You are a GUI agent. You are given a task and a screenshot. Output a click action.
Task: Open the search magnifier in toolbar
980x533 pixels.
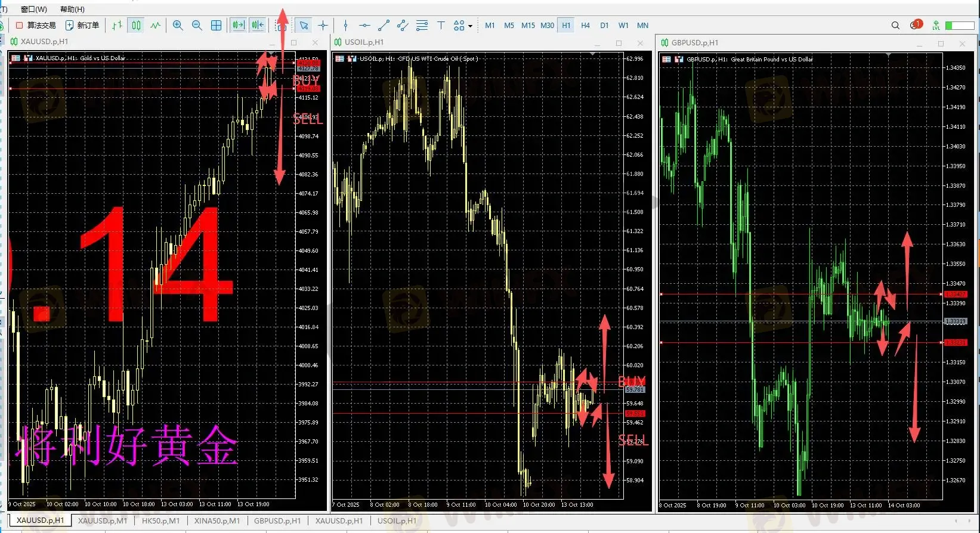pyautogui.click(x=895, y=25)
